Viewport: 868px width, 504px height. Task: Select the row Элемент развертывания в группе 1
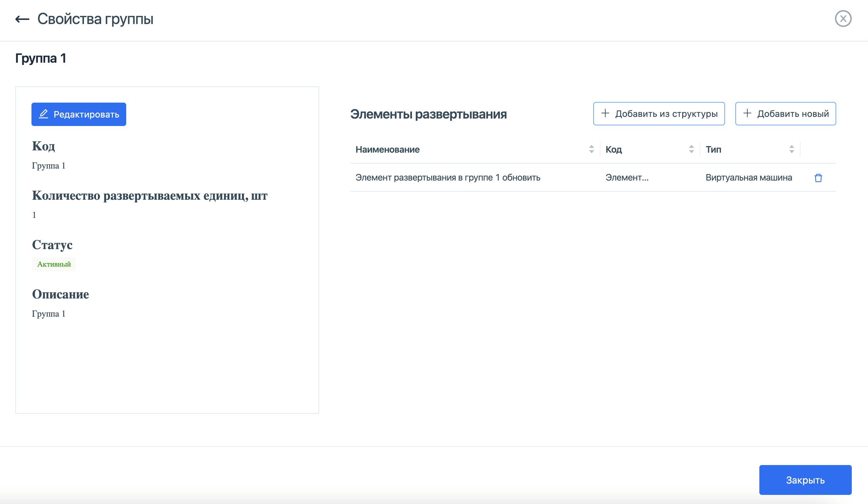click(x=448, y=178)
